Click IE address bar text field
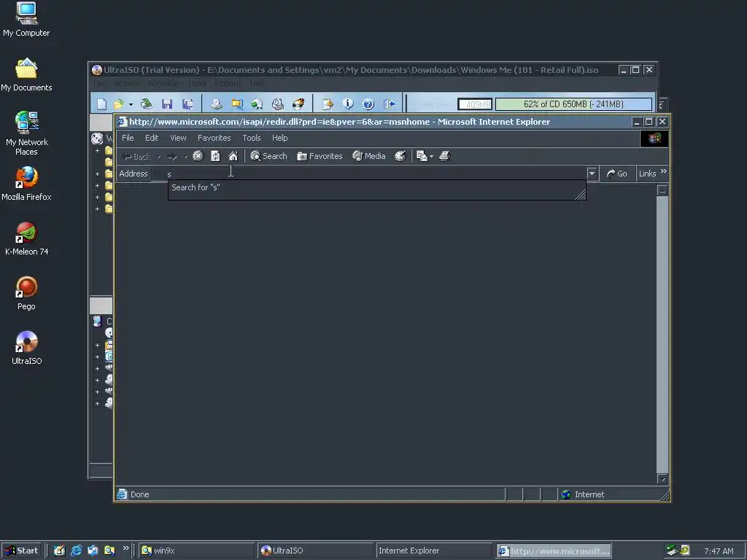This screenshot has width=747, height=560. tap(368, 174)
